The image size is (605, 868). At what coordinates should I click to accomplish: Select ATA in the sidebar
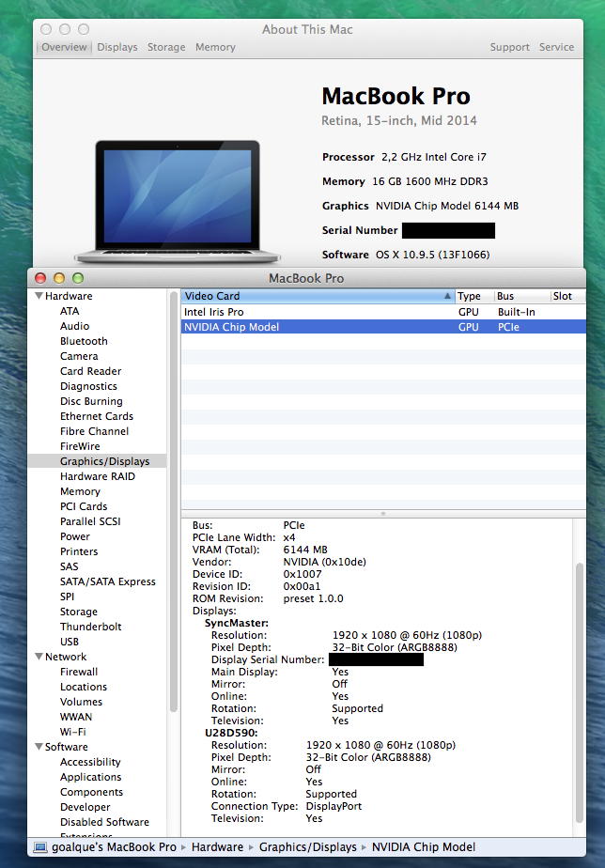pyautogui.click(x=70, y=311)
